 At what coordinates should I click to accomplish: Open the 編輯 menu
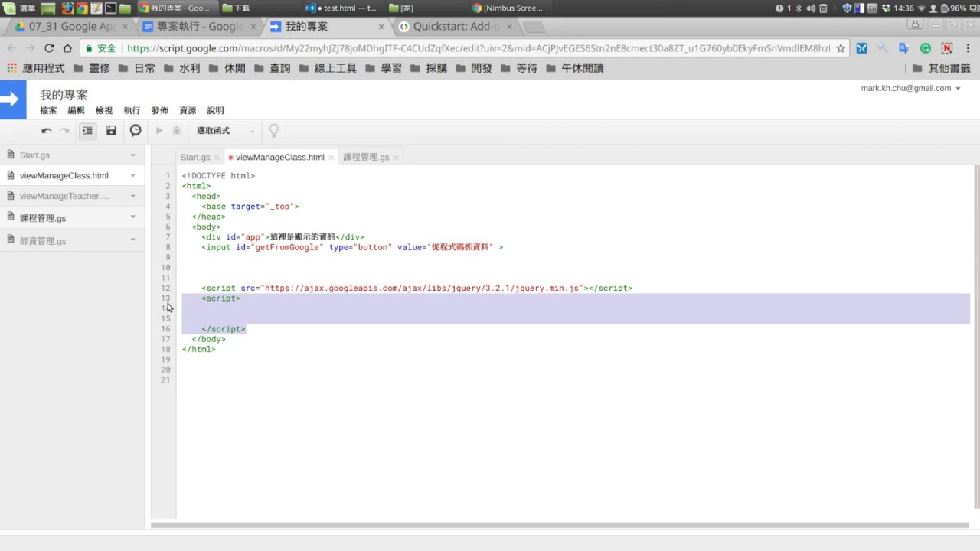coord(76,111)
